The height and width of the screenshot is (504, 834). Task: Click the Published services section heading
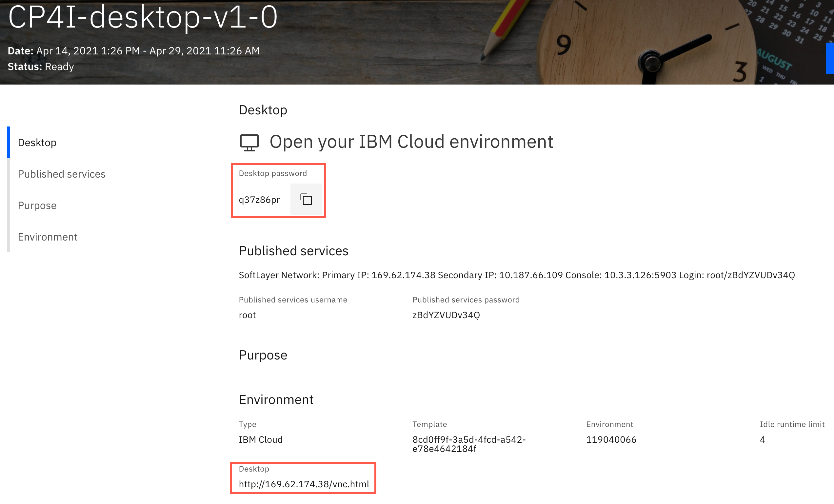[293, 251]
